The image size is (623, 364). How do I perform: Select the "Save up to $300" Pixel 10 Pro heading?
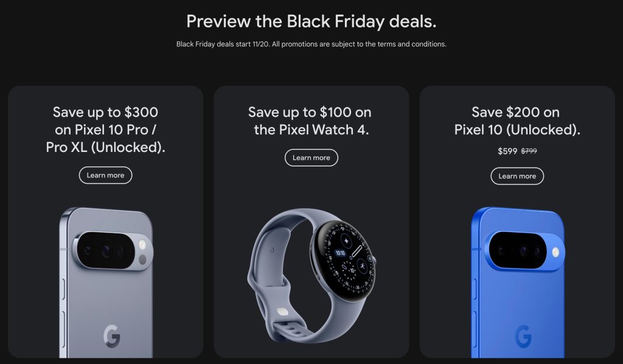point(105,129)
